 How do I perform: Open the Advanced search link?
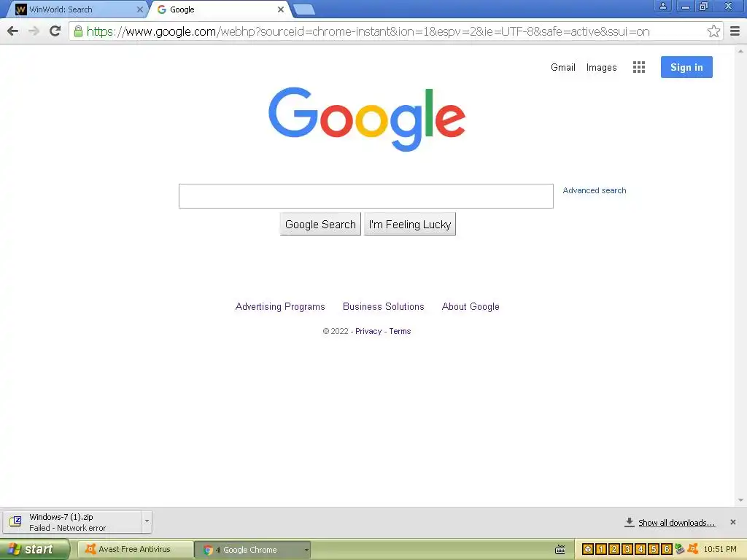point(594,190)
